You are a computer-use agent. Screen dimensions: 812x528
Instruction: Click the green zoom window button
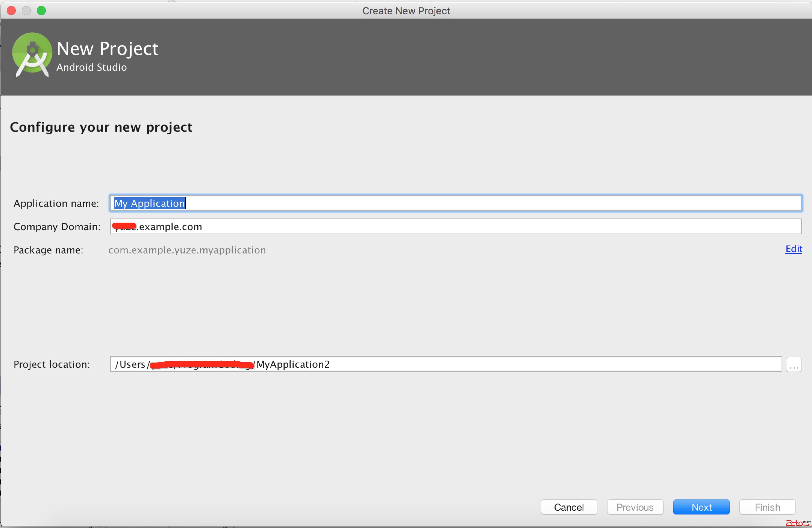pos(41,11)
